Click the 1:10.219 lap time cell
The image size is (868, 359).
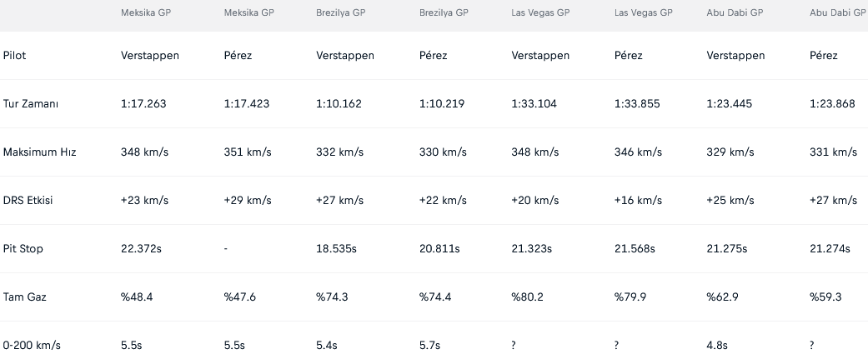click(x=441, y=104)
